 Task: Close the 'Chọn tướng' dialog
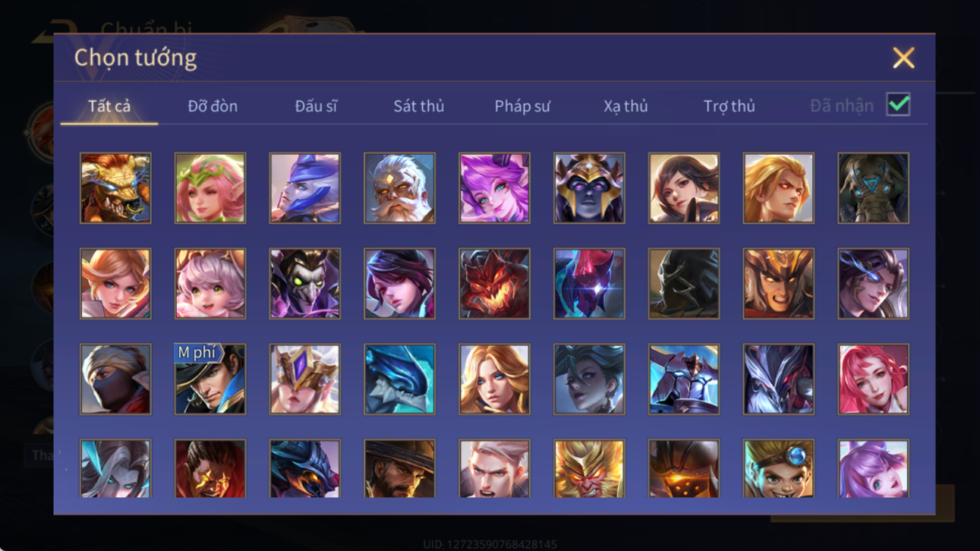[903, 58]
